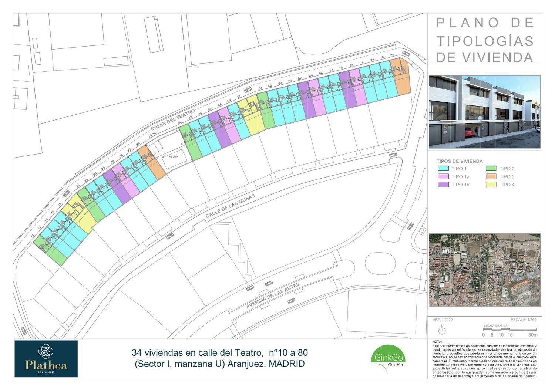Select the TIPO 2 green legend swatch
This screenshot has width=555, height=392.
pos(491,169)
